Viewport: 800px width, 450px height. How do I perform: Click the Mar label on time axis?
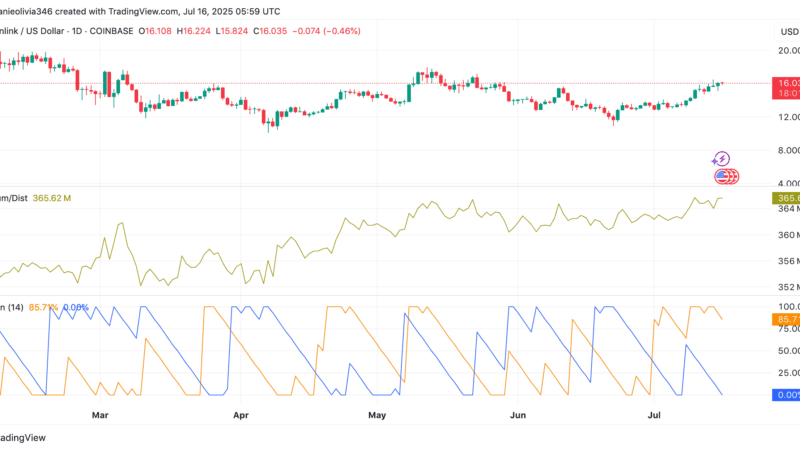(x=100, y=415)
